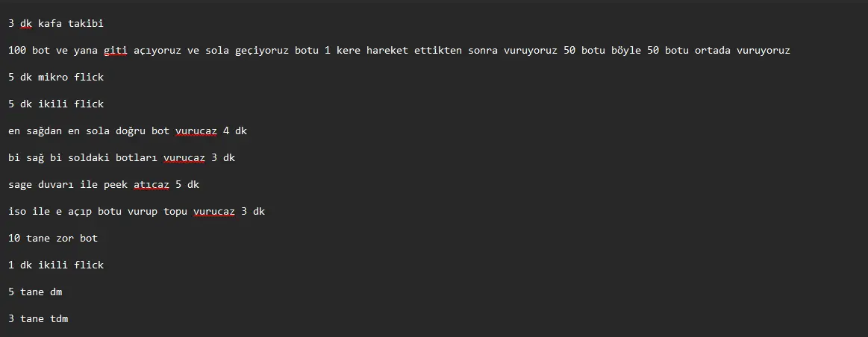Viewport: 868px width, 337px height.
Task: Click the word 'topu' in the iso line
Action: click(175, 212)
